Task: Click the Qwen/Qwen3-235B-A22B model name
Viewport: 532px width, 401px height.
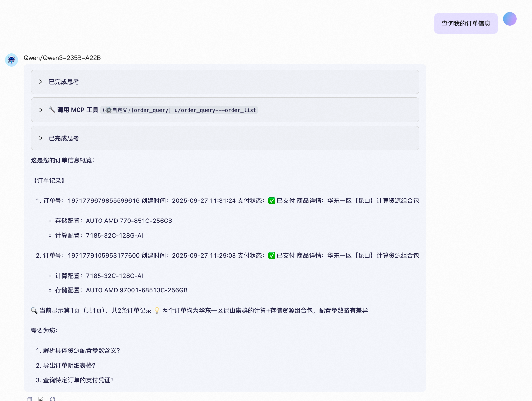Action: click(x=62, y=58)
